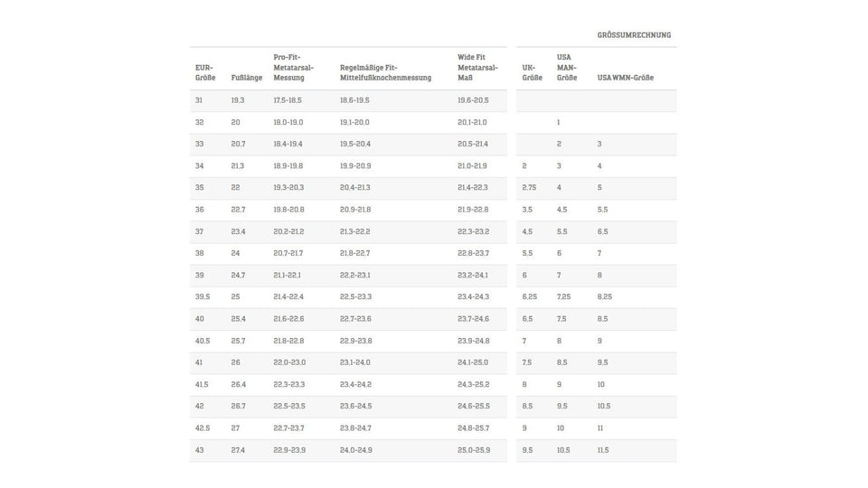Viewport: 868px width, 488px height.
Task: Click the UK-Größe column header
Action: (x=532, y=72)
